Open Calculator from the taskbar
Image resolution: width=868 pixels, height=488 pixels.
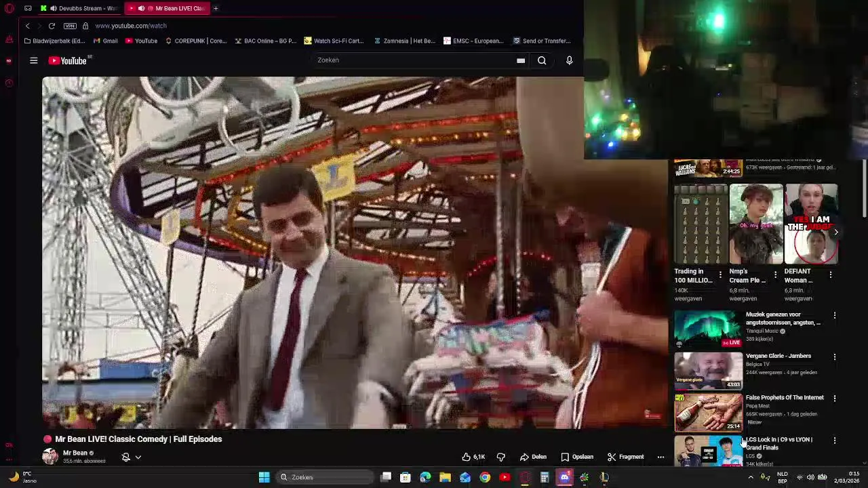(x=545, y=477)
